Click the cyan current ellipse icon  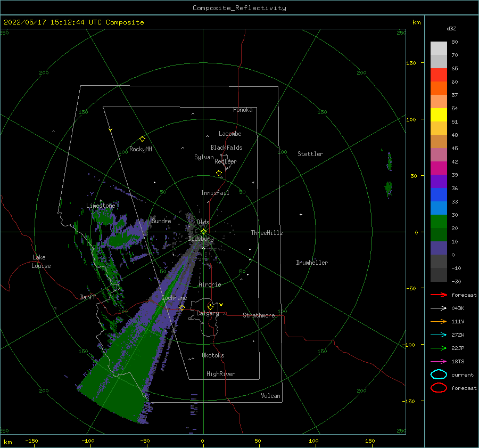click(x=439, y=374)
